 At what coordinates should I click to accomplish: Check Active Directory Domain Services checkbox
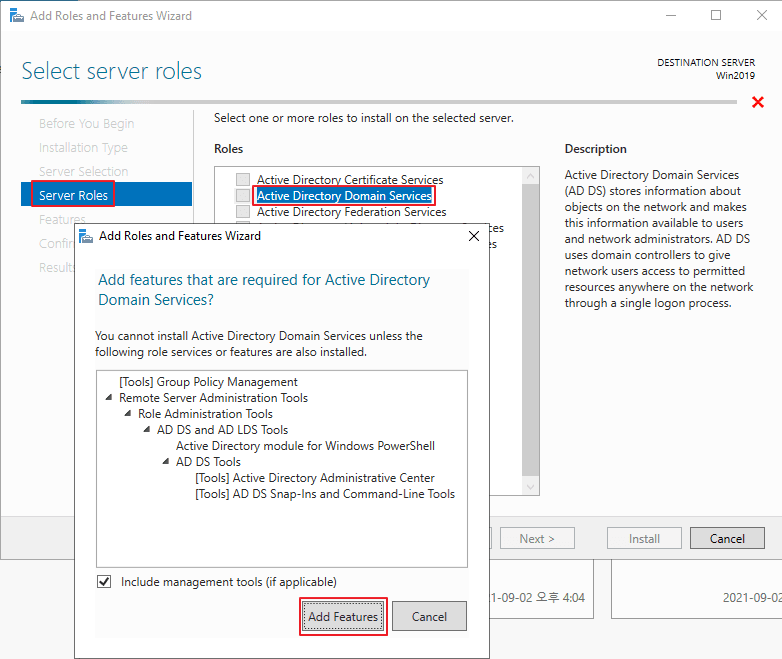[x=243, y=195]
